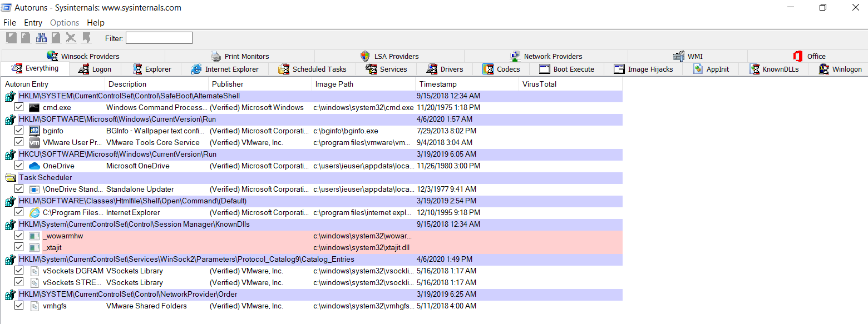Click the VirusTotal column header
The height and width of the screenshot is (324, 868).
(570, 84)
